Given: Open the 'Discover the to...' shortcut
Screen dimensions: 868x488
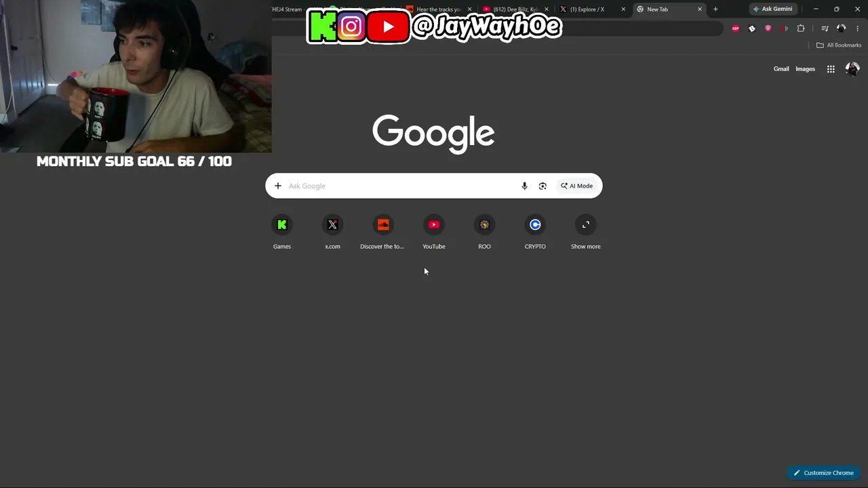Looking at the screenshot, I should [x=383, y=232].
